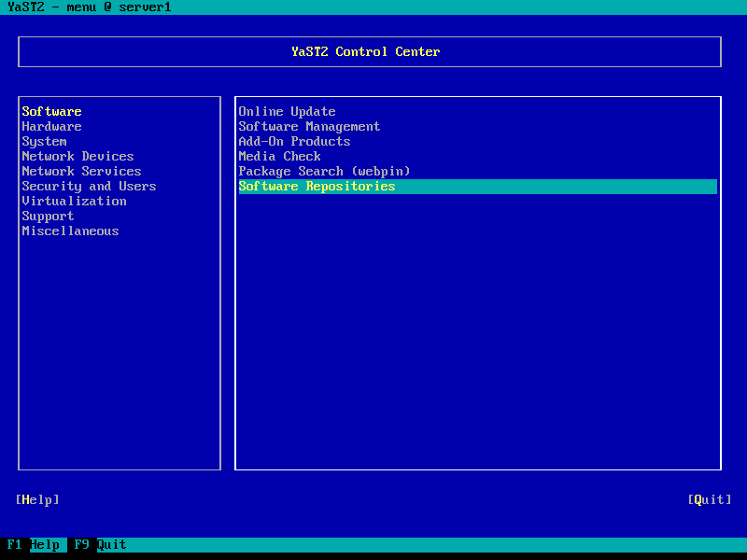Select the Miscellaneous category
The width and height of the screenshot is (747, 560).
[x=70, y=231]
